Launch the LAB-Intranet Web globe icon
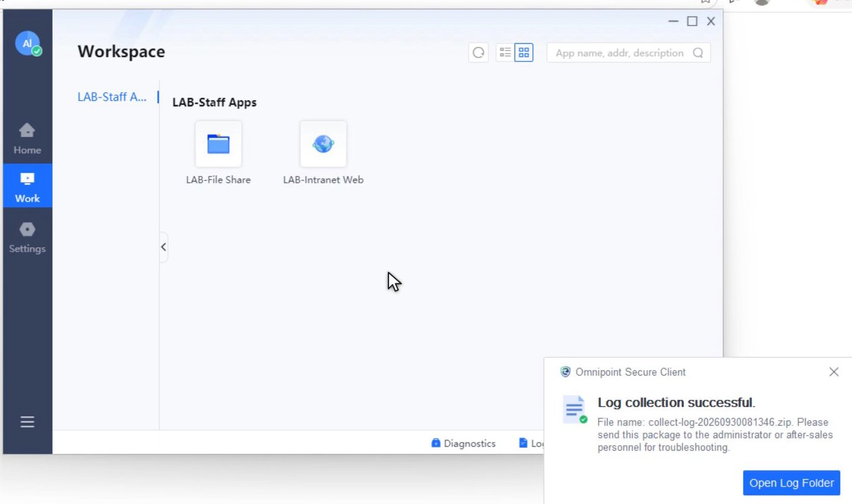Viewport: 852px width, 504px height. pyautogui.click(x=323, y=144)
